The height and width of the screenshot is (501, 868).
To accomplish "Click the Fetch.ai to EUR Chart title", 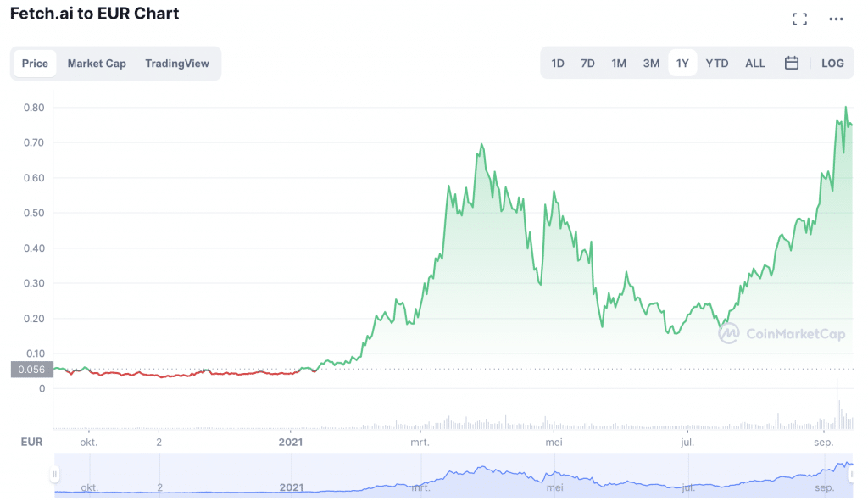I will pyautogui.click(x=95, y=14).
